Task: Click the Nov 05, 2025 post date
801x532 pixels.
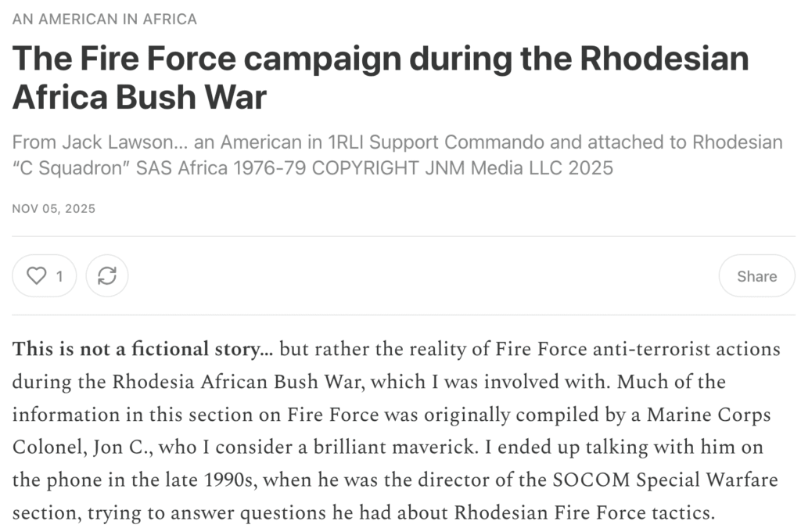Action: pyautogui.click(x=54, y=208)
